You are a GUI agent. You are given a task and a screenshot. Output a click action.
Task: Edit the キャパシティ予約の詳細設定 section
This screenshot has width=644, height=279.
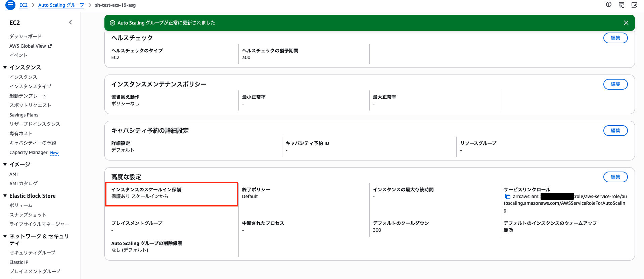click(x=615, y=131)
